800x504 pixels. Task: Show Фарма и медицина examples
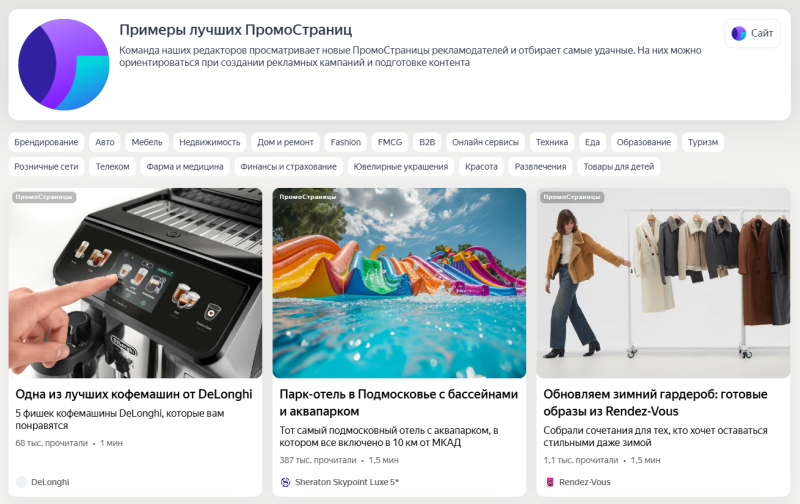[x=185, y=167]
